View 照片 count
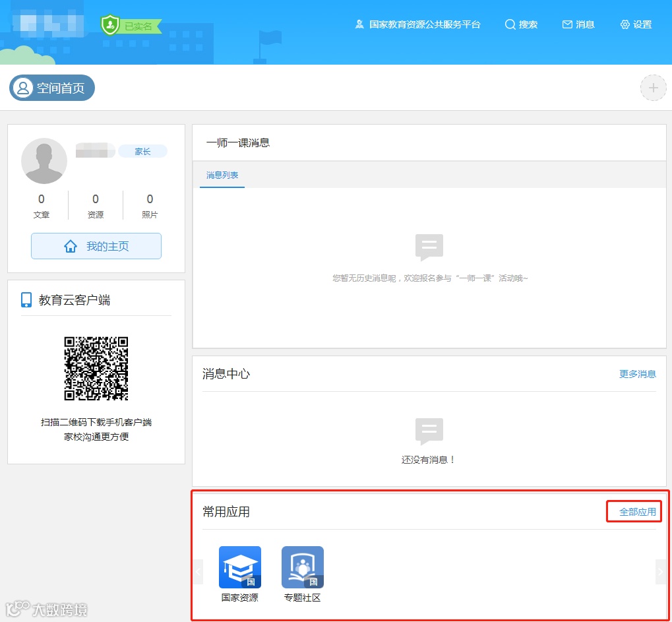The image size is (672, 622). 150,206
